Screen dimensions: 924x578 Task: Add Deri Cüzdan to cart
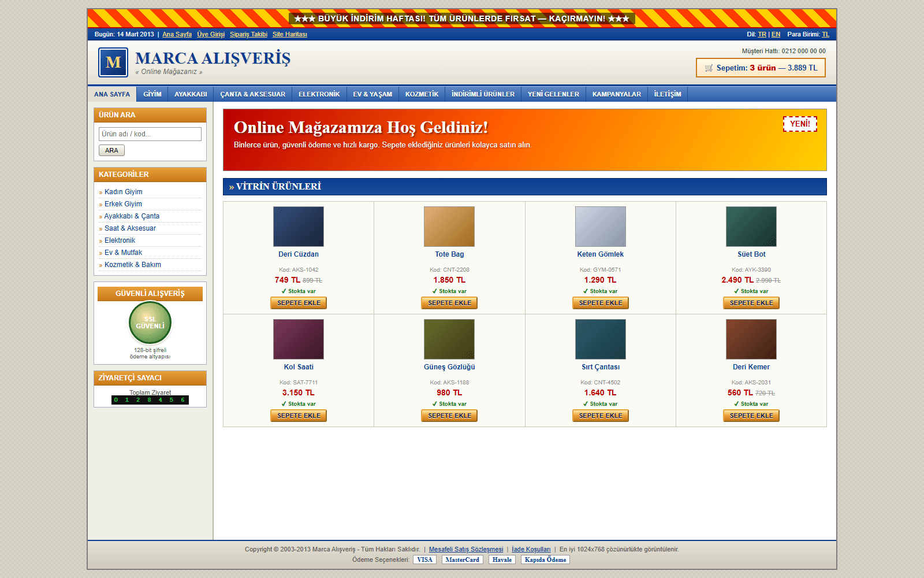pyautogui.click(x=299, y=303)
